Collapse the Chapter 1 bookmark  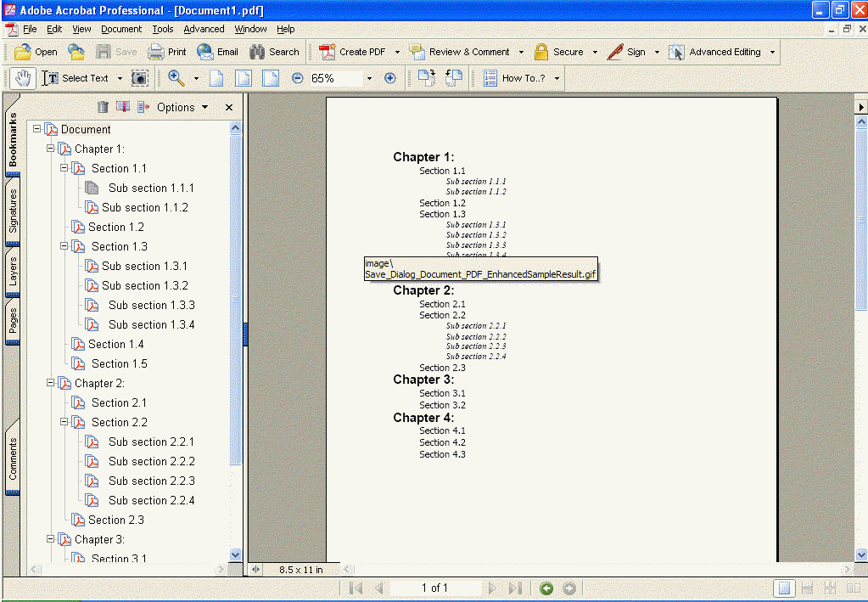[50, 148]
